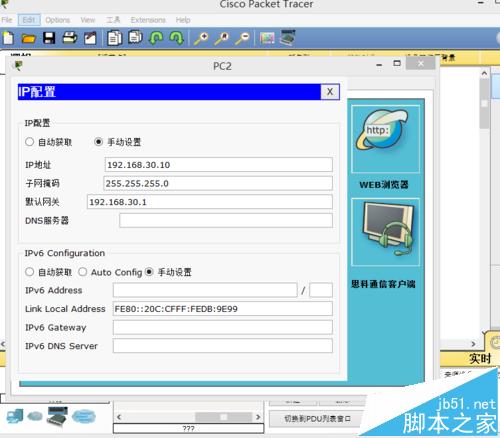The image size is (500, 438).
Task: Click the DNS服务器 input field
Action: coord(226,221)
